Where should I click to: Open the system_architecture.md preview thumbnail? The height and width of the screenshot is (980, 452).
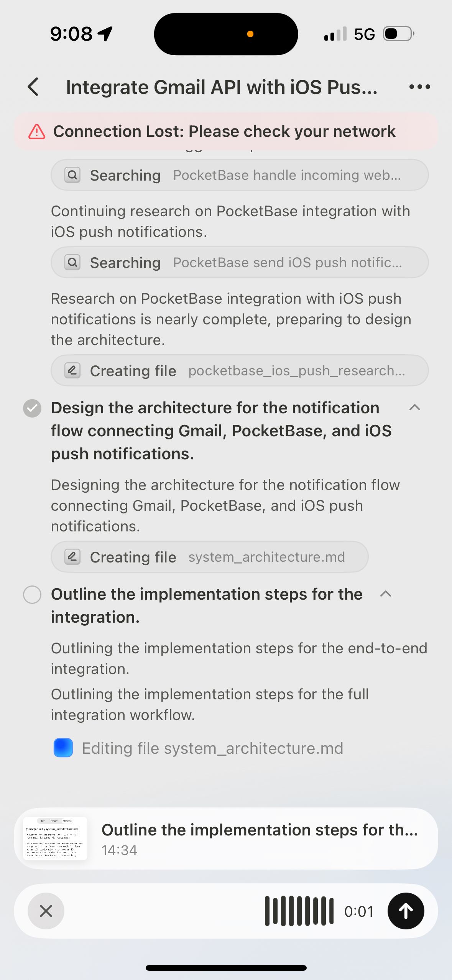click(55, 839)
